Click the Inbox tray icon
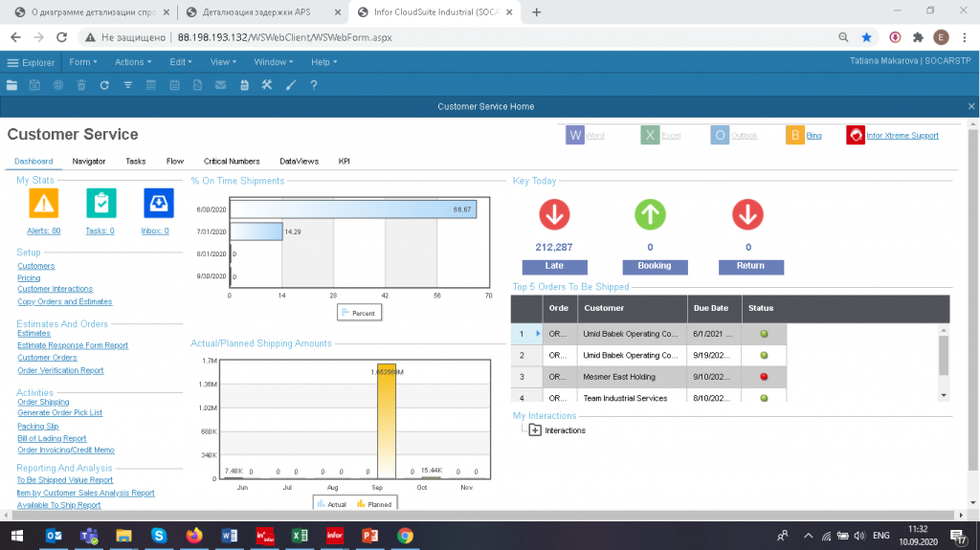The image size is (980, 550). coord(159,203)
